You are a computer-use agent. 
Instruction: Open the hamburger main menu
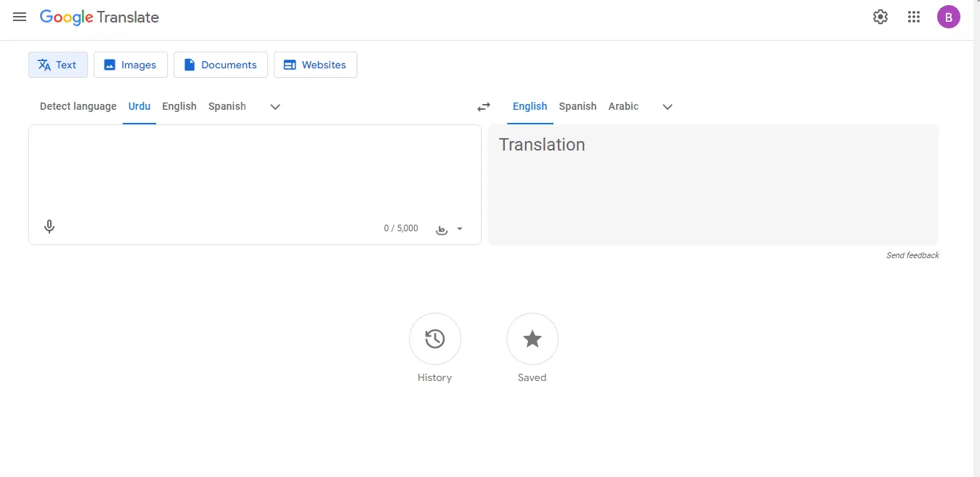click(x=20, y=17)
